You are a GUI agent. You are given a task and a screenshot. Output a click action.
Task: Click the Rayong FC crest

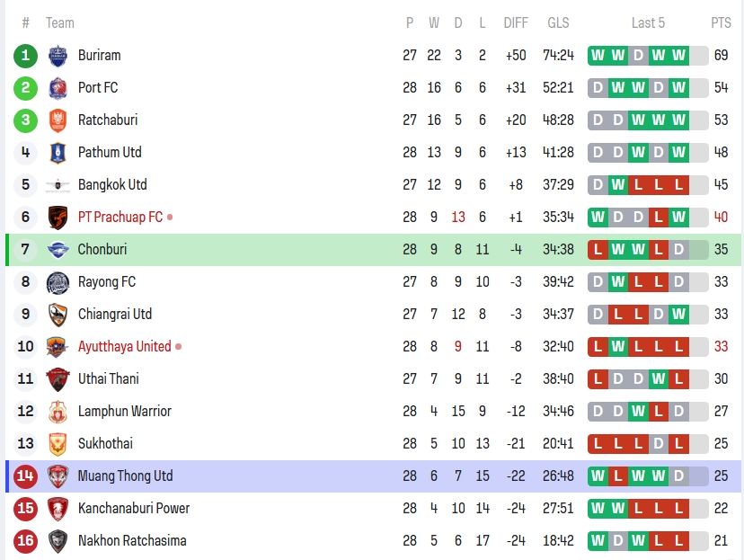point(58,281)
